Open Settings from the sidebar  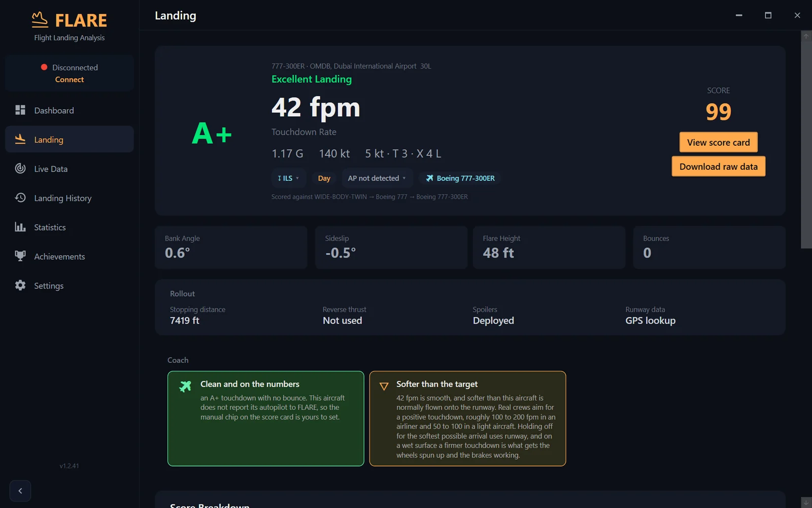[70, 285]
